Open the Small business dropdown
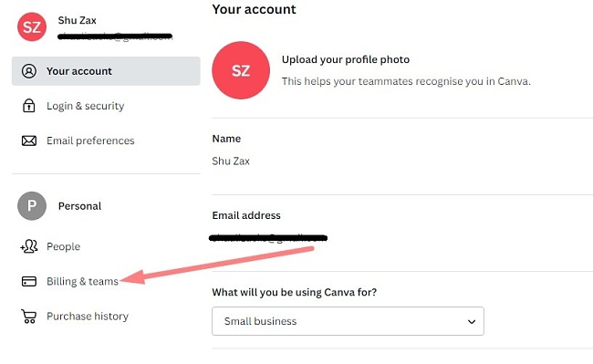 348,321
